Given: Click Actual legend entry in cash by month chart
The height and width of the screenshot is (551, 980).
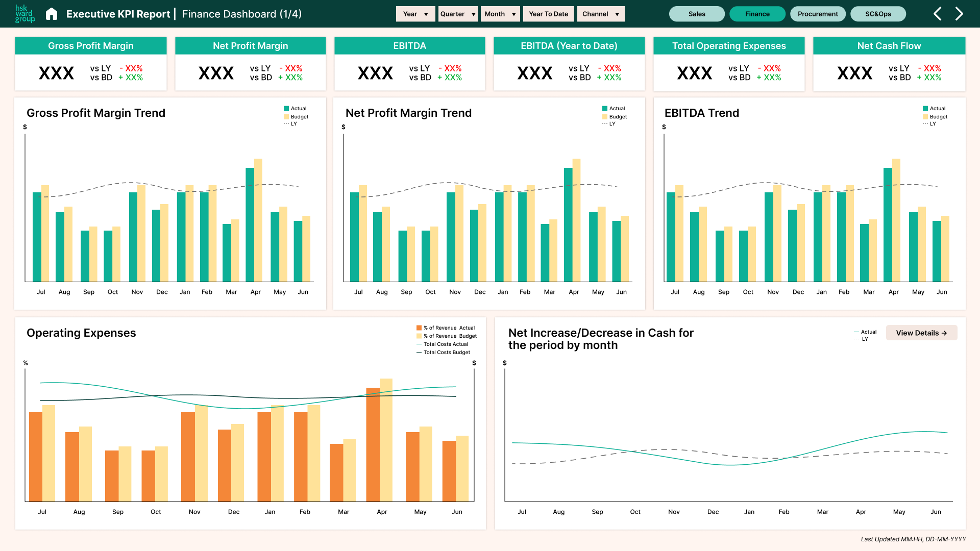Looking at the screenshot, I should (865, 332).
